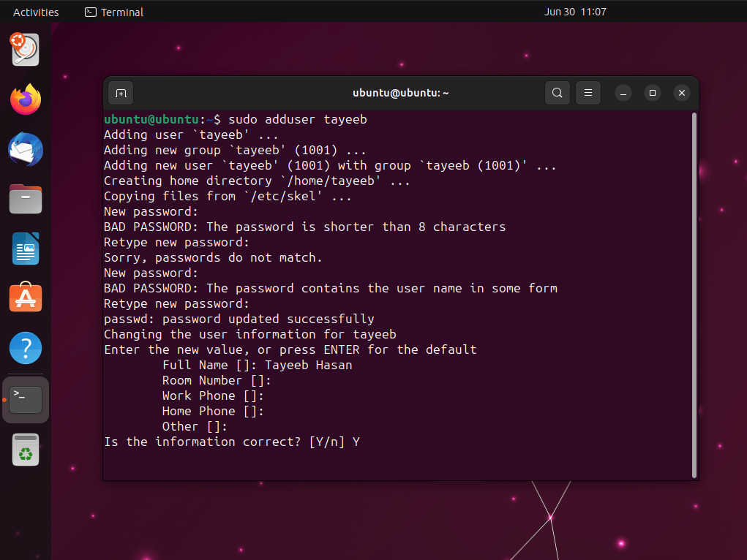Open a new terminal tab
Image resolution: width=747 pixels, height=560 pixels.
(x=120, y=93)
